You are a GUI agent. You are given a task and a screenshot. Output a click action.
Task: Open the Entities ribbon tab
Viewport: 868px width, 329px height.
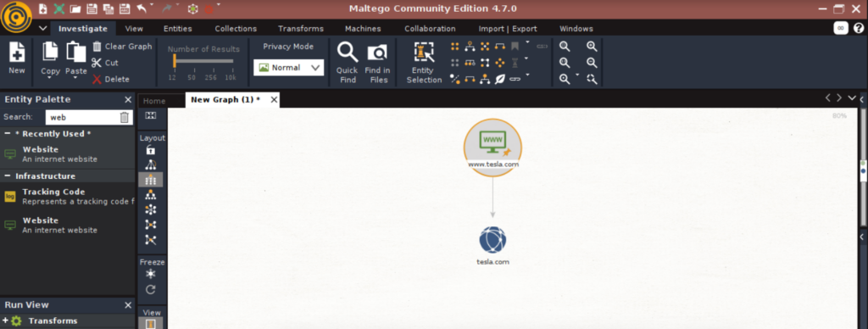(x=178, y=29)
